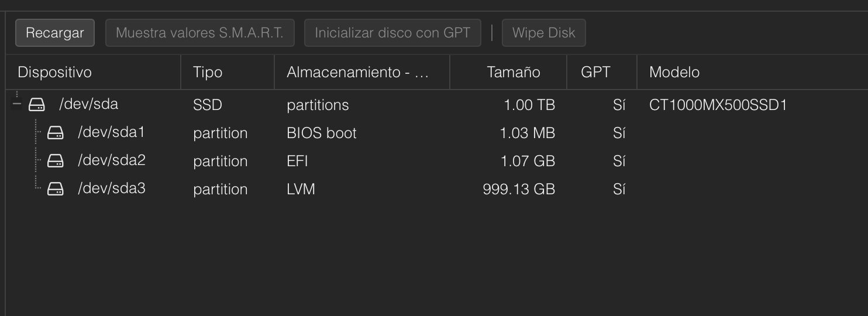Screen dimensions: 868x316
Task: Collapse the /dev/sda disk tree
Action: [17, 105]
